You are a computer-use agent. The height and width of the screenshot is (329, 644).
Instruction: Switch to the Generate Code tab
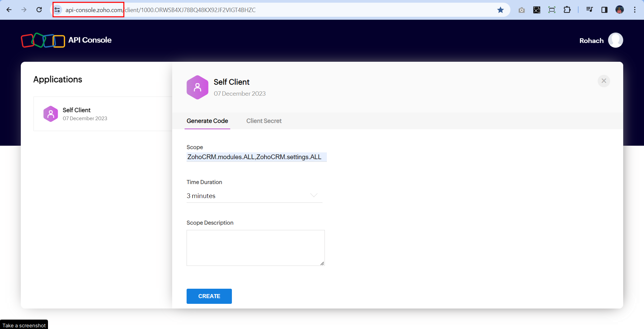pos(207,121)
